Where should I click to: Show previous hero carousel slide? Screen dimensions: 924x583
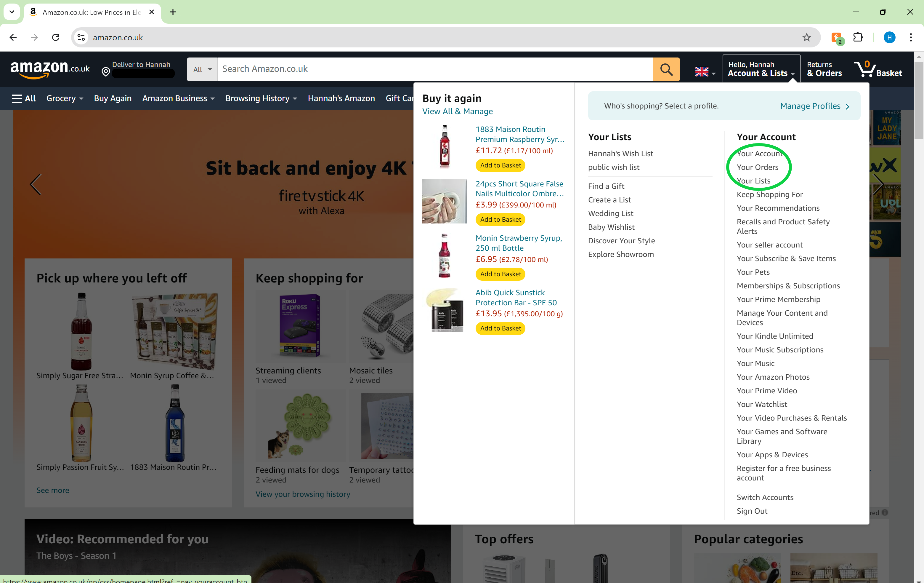(x=36, y=184)
